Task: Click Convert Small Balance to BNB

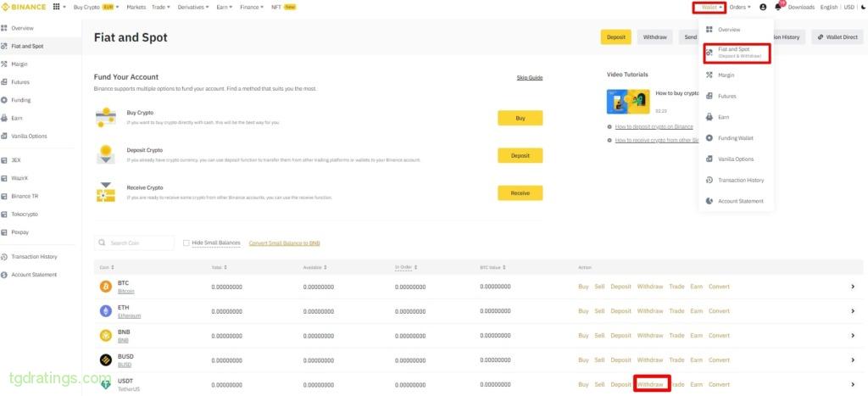Action: (285, 243)
